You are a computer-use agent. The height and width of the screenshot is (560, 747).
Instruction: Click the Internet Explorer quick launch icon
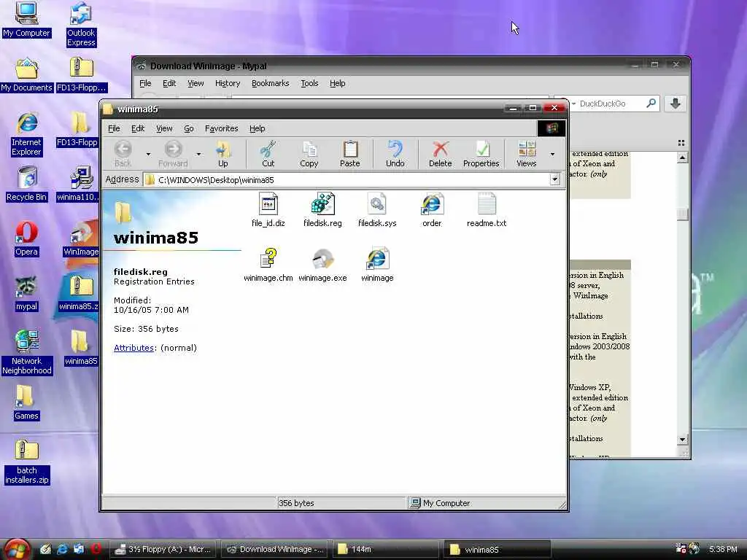[62, 549]
